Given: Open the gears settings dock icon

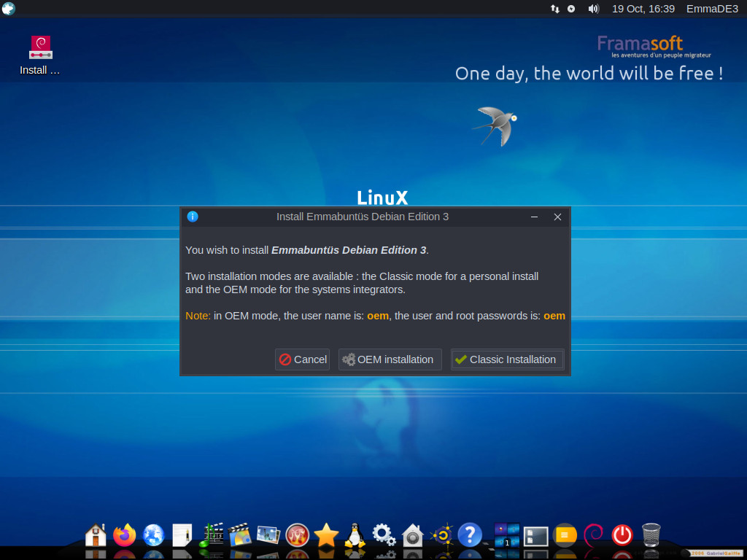Looking at the screenshot, I should pos(384,535).
